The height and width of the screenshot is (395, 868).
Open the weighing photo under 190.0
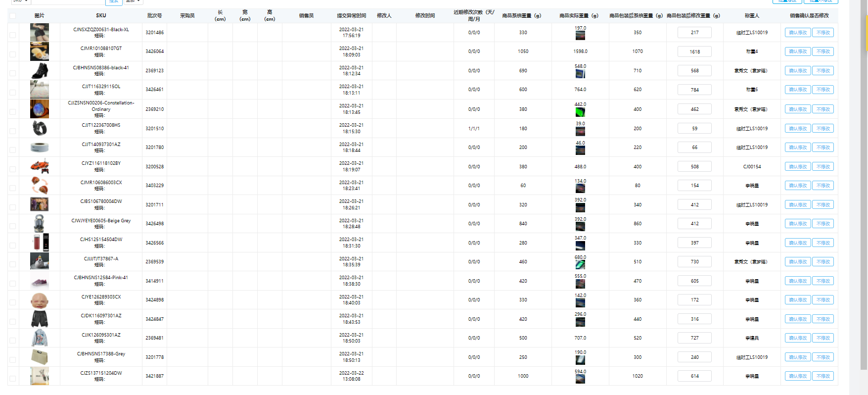tap(580, 360)
